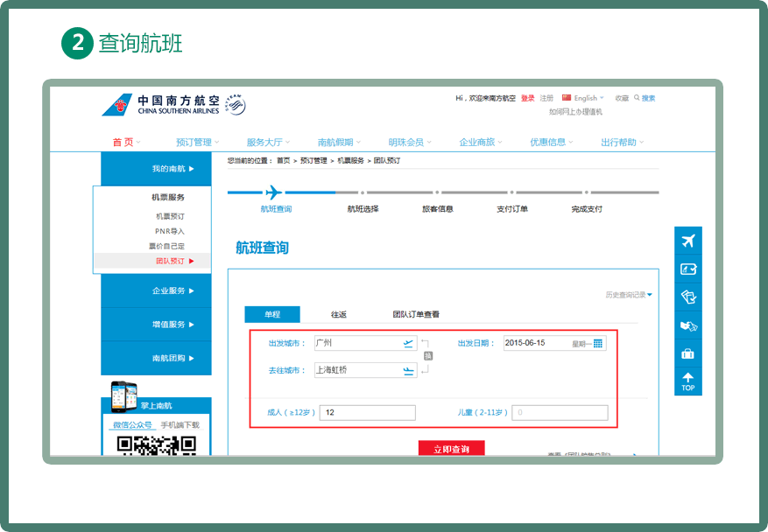Click the red 登录 login link
The width and height of the screenshot is (768, 532).
(x=527, y=98)
